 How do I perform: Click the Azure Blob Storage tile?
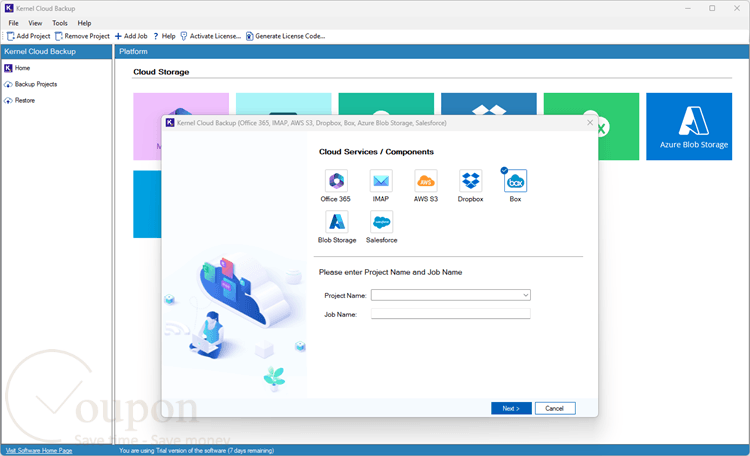(689, 126)
